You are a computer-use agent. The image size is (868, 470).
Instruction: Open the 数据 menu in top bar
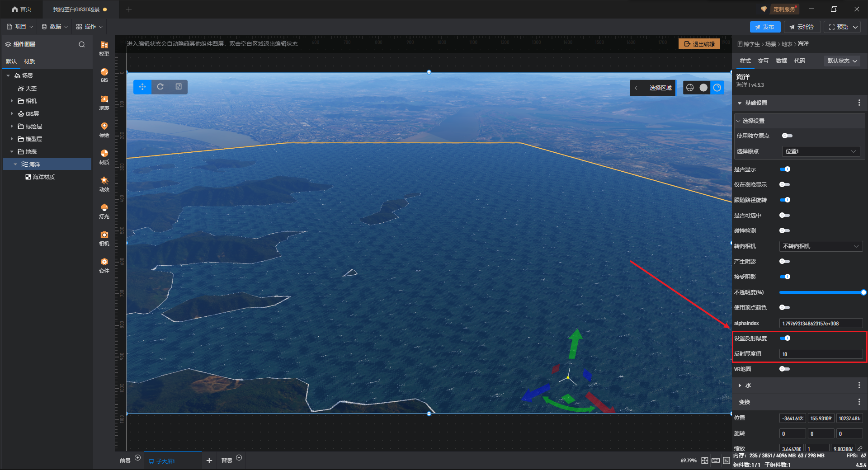[x=55, y=27]
